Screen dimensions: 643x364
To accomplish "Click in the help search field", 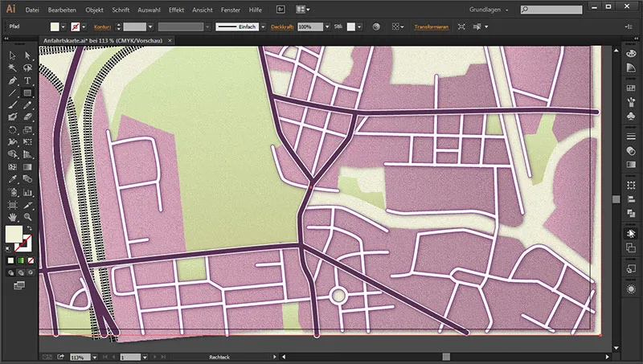I will [x=551, y=9].
